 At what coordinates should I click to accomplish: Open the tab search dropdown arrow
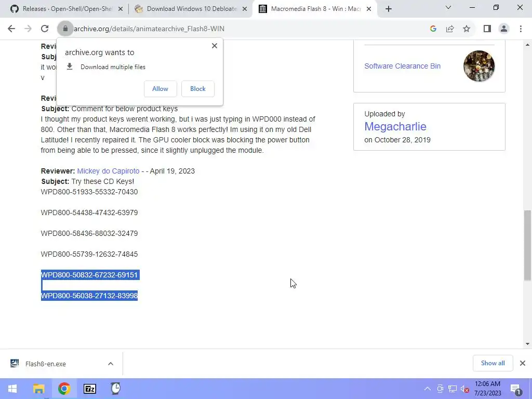click(x=448, y=7)
